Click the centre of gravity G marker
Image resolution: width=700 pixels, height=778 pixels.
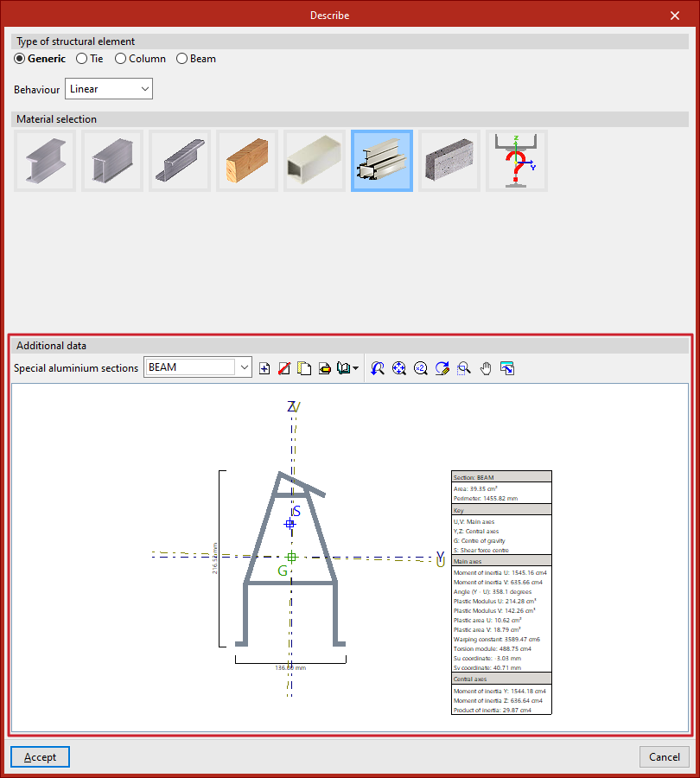pos(292,557)
